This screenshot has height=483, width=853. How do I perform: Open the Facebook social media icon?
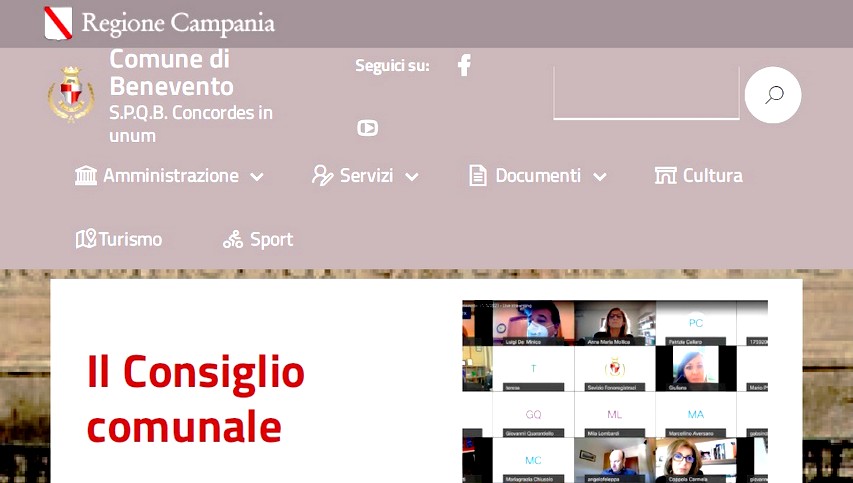[464, 66]
